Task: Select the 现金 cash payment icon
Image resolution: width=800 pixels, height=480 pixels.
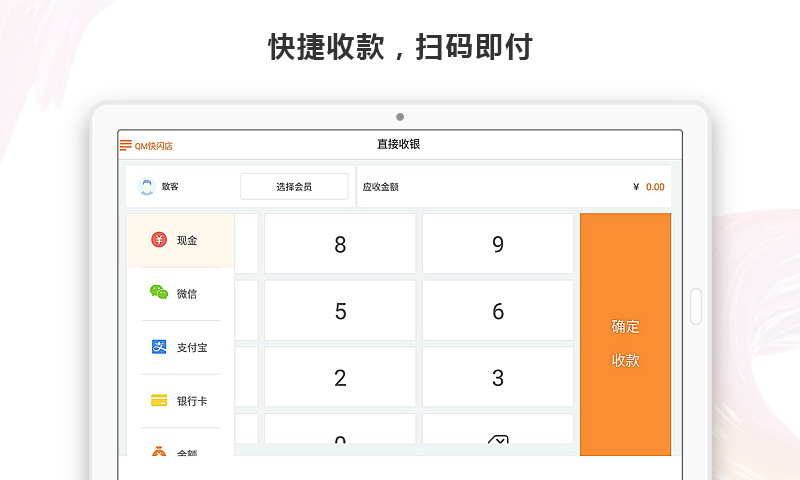Action: point(159,240)
